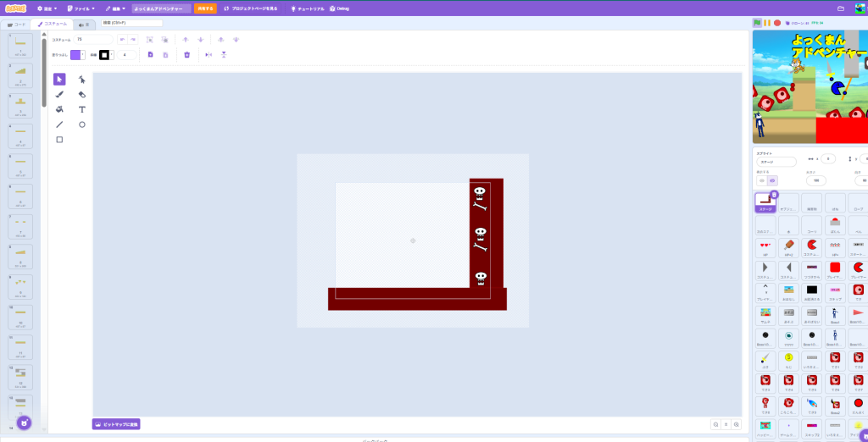
Task: Click the Paste icon in paint toolbar
Action: tap(165, 55)
